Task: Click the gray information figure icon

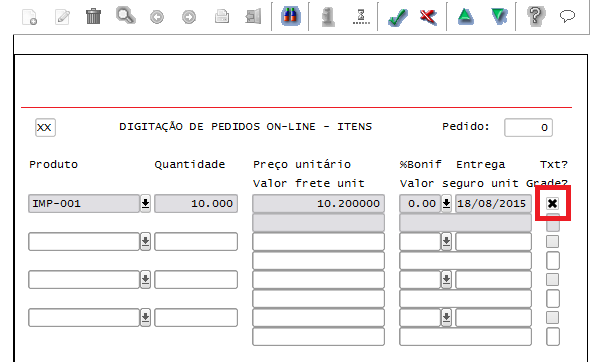Action: coord(328,17)
